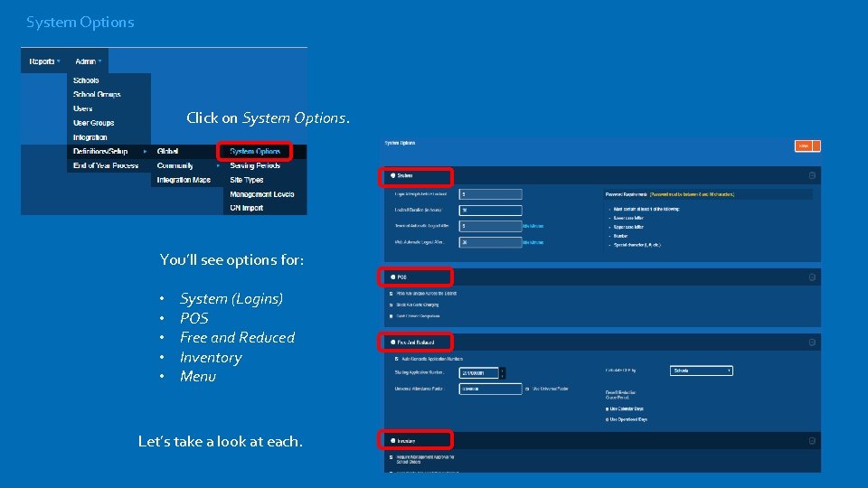
Task: Select School Groups in the Admin menu
Action: pyautogui.click(x=97, y=95)
